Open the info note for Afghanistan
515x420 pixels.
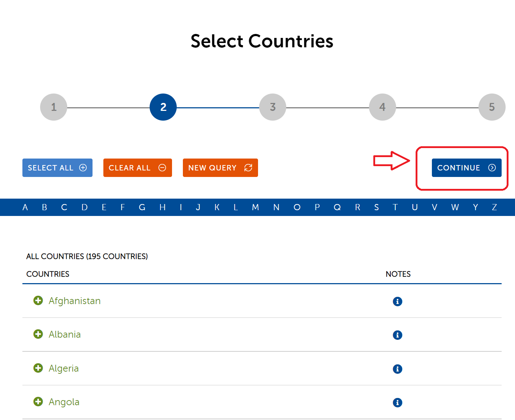click(397, 301)
